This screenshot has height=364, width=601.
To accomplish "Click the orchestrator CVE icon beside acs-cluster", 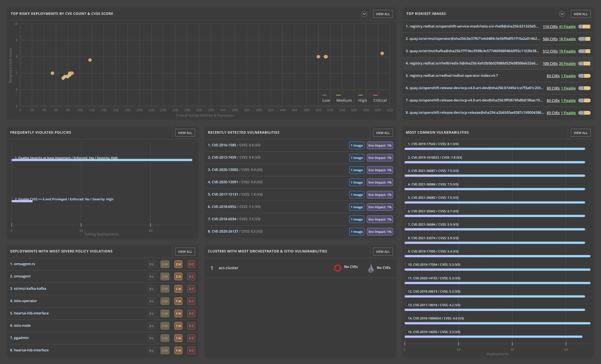I will click(337, 267).
